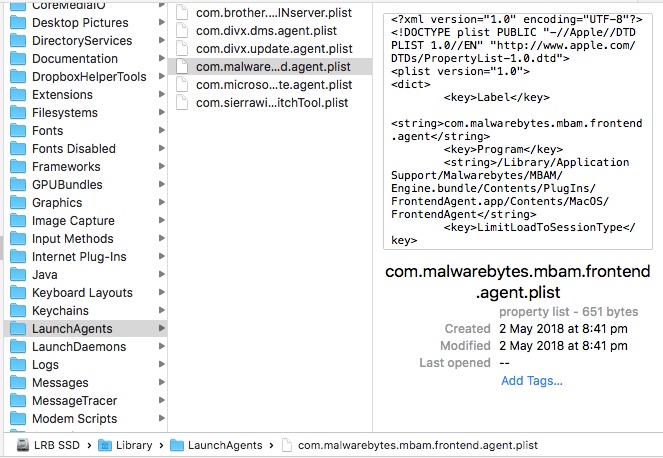Viewport: 663px width, 458px height.
Task: Select the Input Methods folder name
Action: 73,239
